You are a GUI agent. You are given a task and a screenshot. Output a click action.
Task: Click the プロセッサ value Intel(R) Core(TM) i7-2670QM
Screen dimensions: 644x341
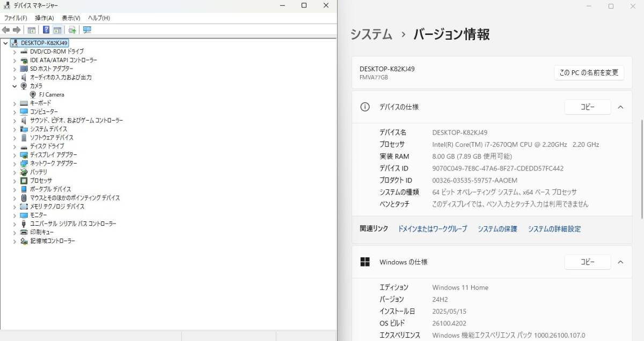516,145
